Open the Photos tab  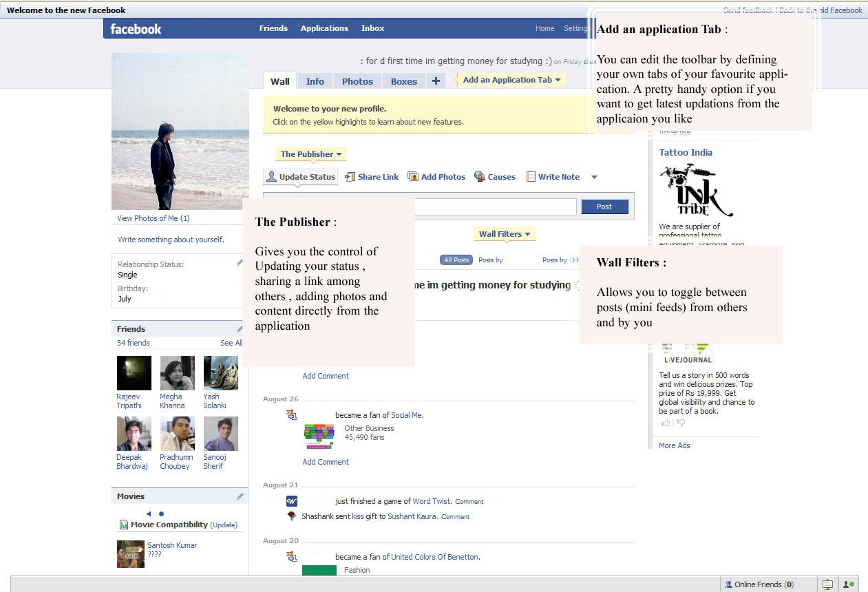pyautogui.click(x=357, y=81)
